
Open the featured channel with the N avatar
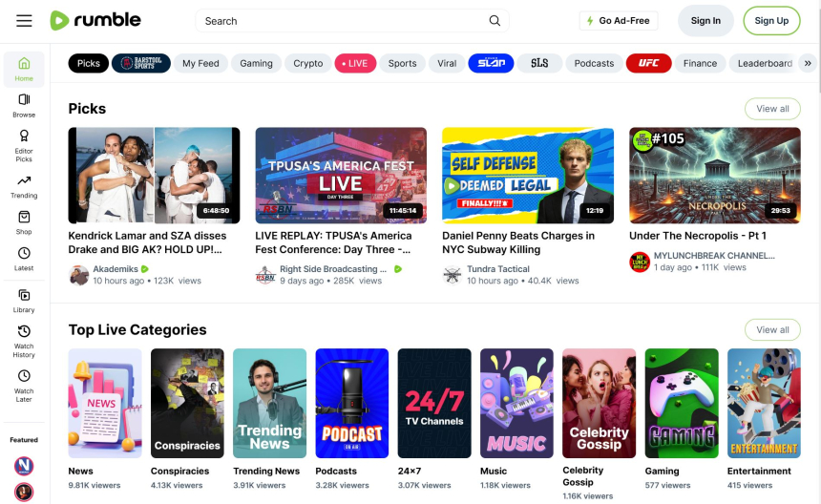[24, 466]
